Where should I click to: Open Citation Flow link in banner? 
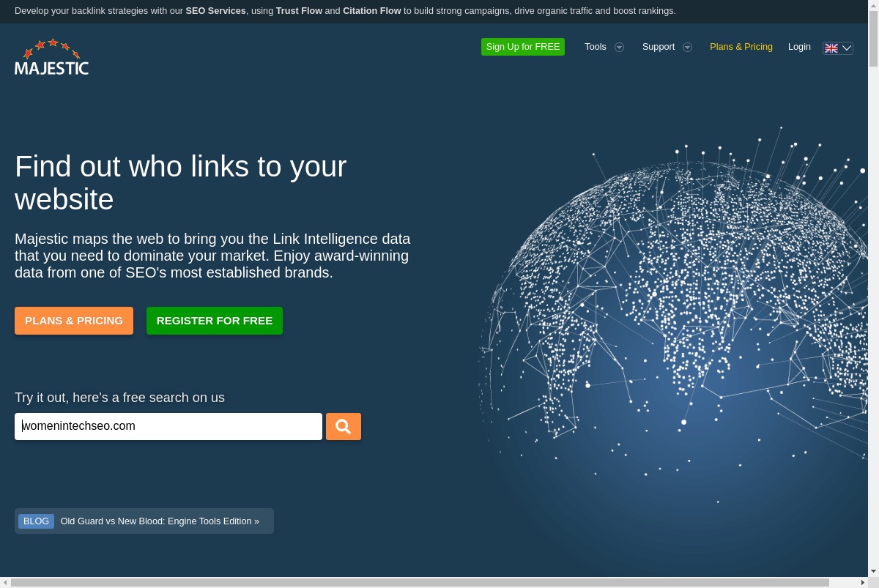372,11
